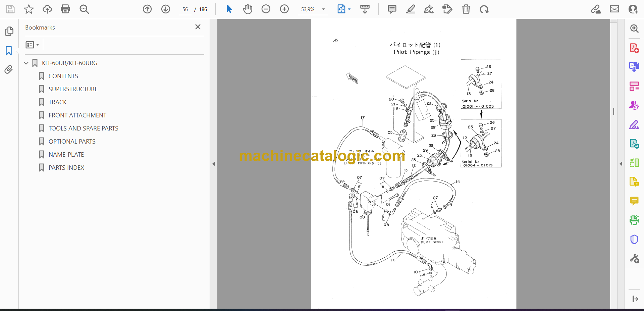Open the Send for Comments tool
This screenshot has width=644, height=311.
coord(634,144)
